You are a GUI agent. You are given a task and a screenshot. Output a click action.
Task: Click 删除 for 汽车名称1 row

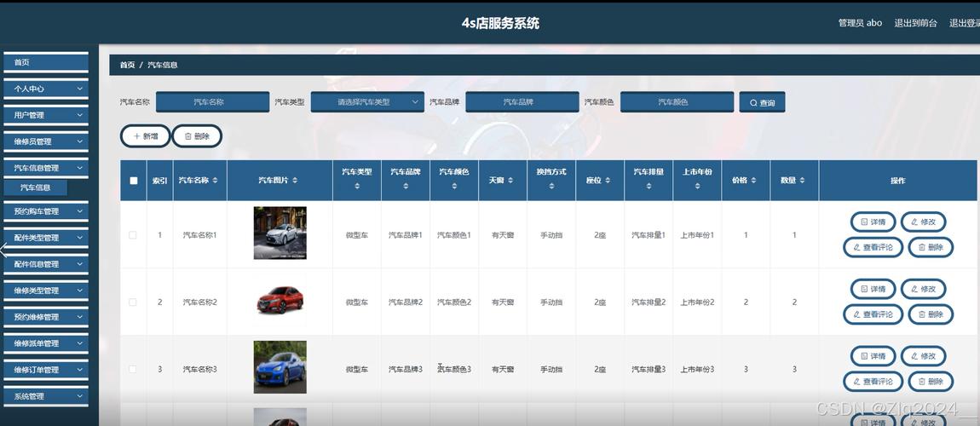pos(931,247)
